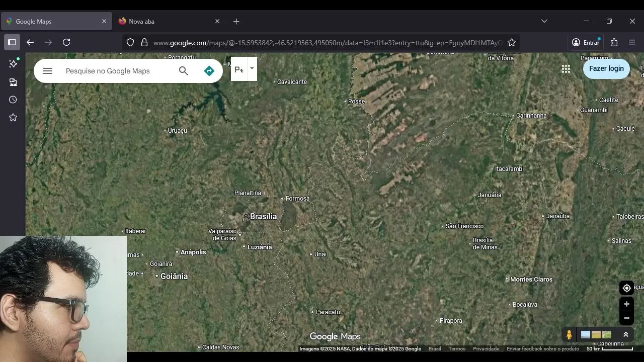Expand the bottom panel with double chevron

626,335
